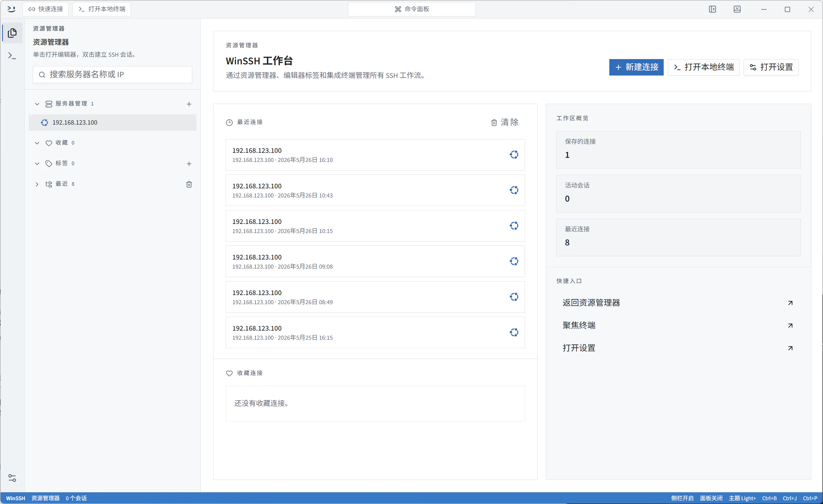
Task: Click WinSSH label in status bar
Action: coord(15,498)
